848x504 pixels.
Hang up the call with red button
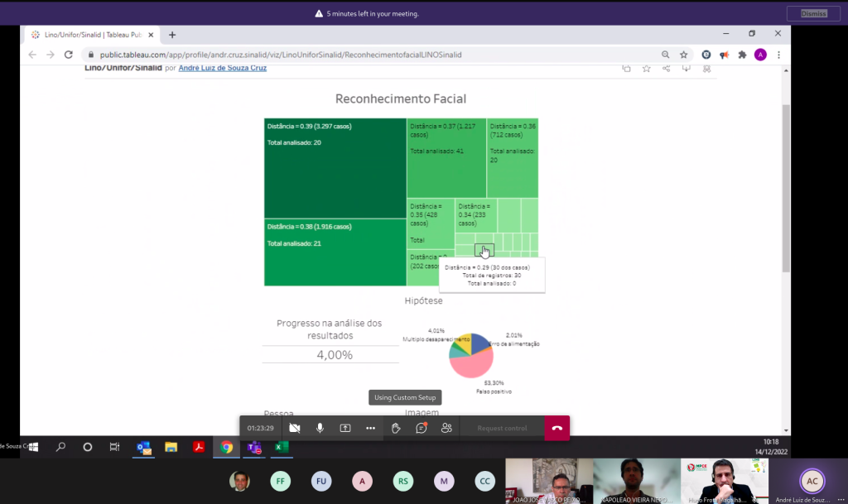556,428
